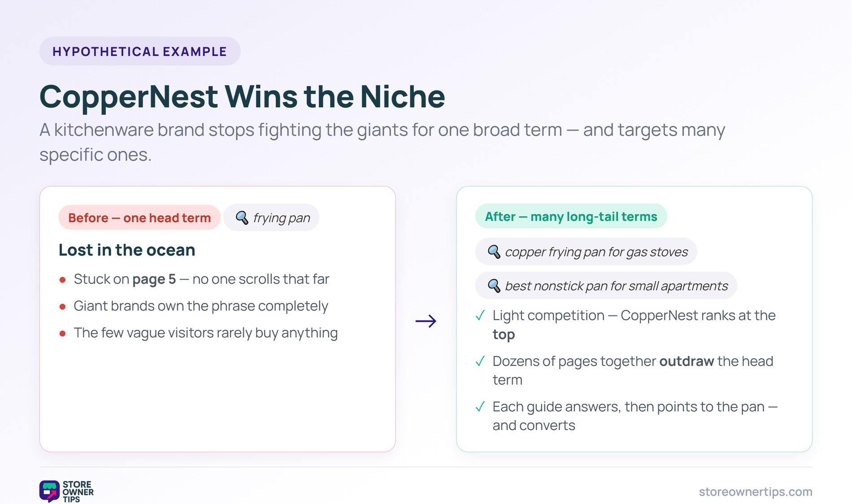Click red bullet before Stuck on page 5
Screen dimensions: 852x504
[63, 280]
